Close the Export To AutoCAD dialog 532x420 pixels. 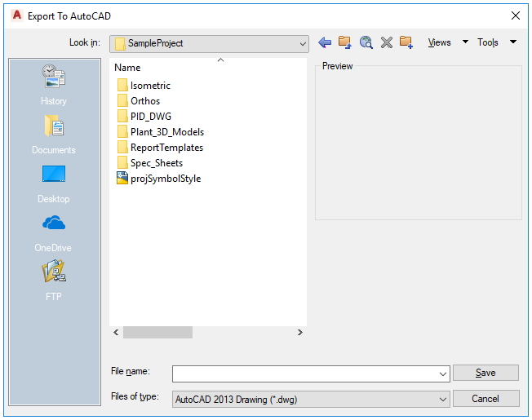516,15
